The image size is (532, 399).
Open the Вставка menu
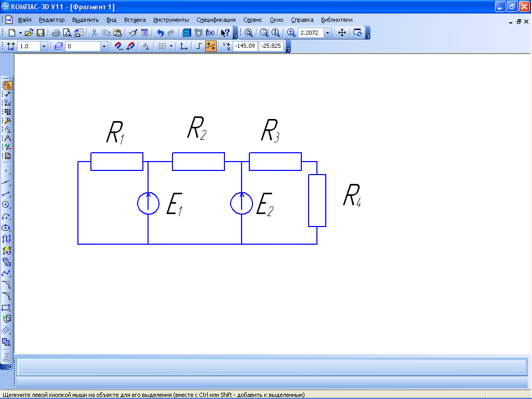[135, 20]
